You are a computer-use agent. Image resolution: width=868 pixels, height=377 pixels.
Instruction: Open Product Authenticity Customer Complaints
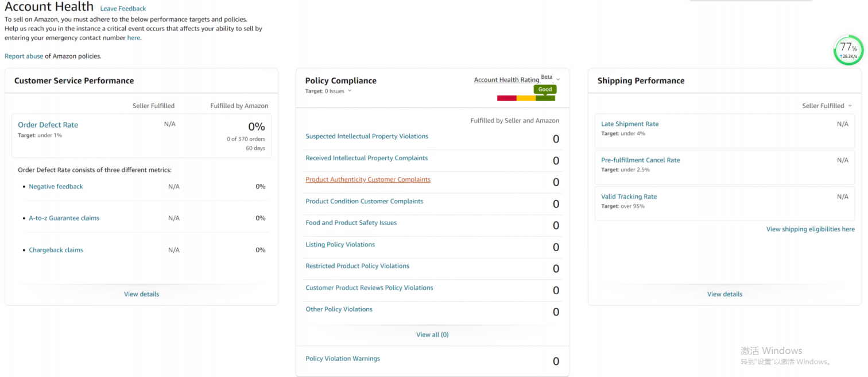click(368, 180)
